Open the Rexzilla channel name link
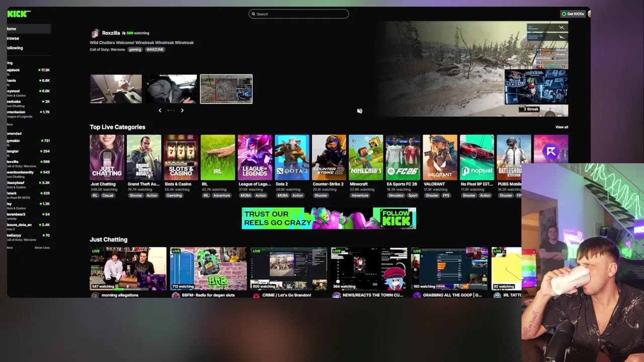 point(111,33)
